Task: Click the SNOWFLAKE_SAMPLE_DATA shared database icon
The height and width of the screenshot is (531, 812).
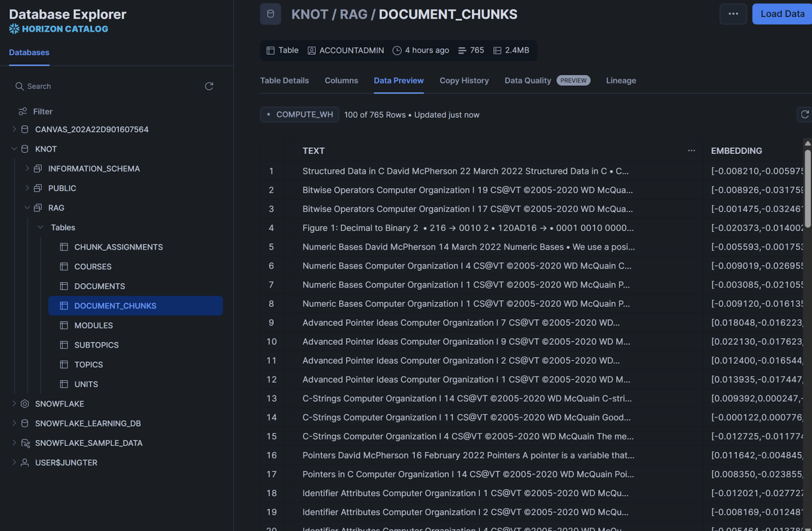Action: pos(25,443)
